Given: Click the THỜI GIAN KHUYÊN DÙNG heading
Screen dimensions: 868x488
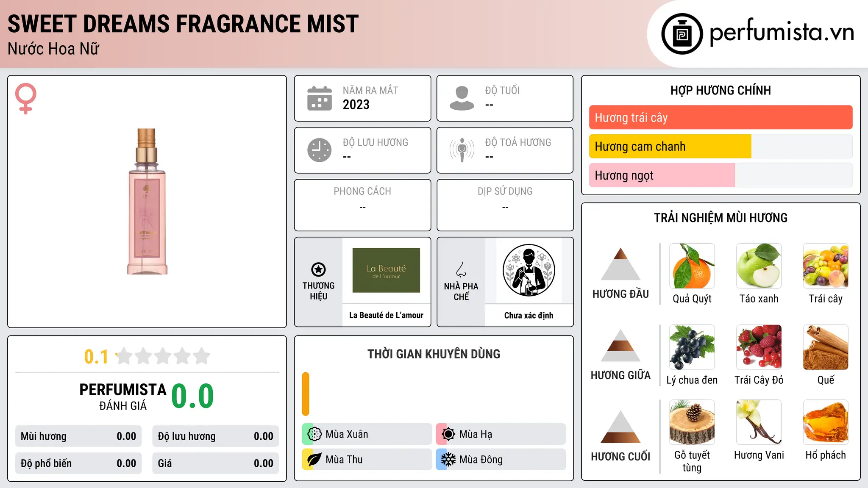Looking at the screenshot, I should 434,354.
